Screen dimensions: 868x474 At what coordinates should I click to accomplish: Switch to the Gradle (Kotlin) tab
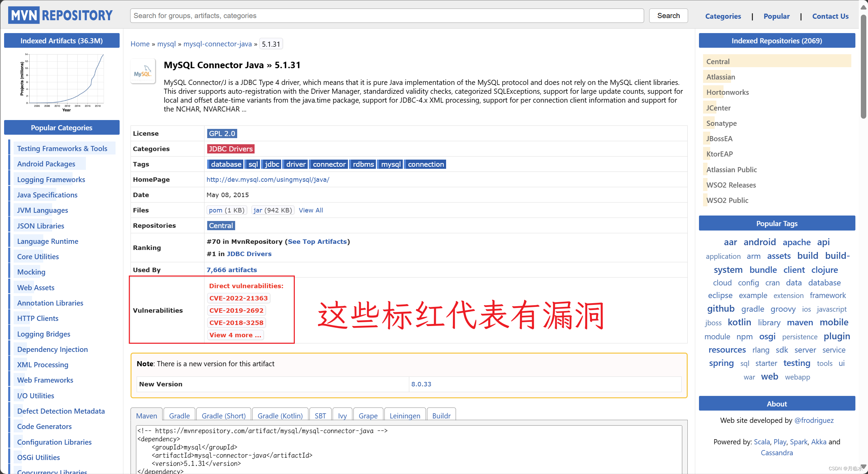coord(280,416)
